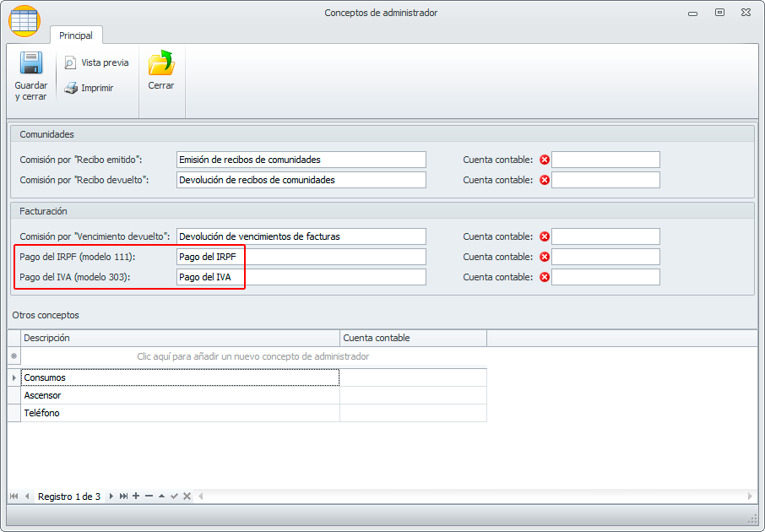Confirm edit with the checkmark navigator button
This screenshot has height=532, width=765.
pos(174,497)
